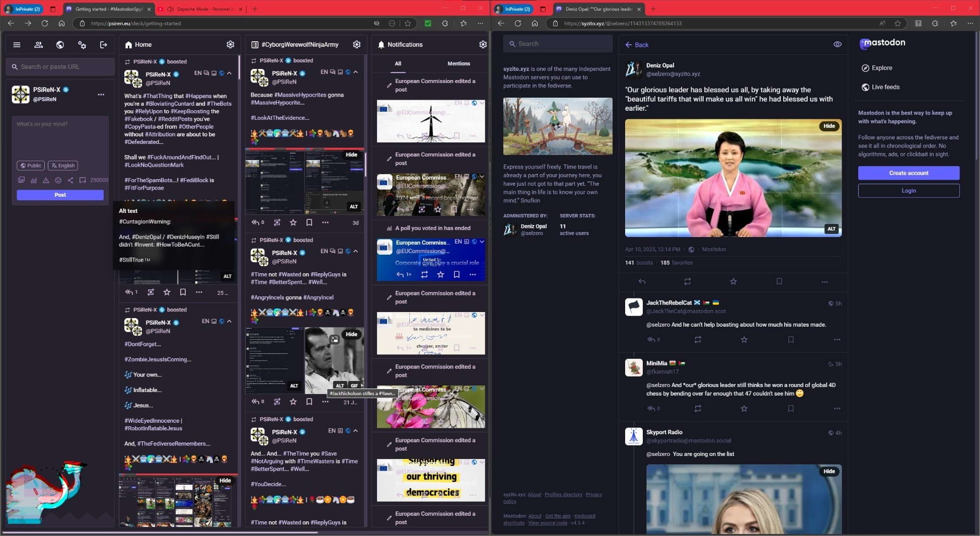Switch to the Getting started #MastodonSpy tab
Viewport: 980px width, 536px height.
point(109,9)
